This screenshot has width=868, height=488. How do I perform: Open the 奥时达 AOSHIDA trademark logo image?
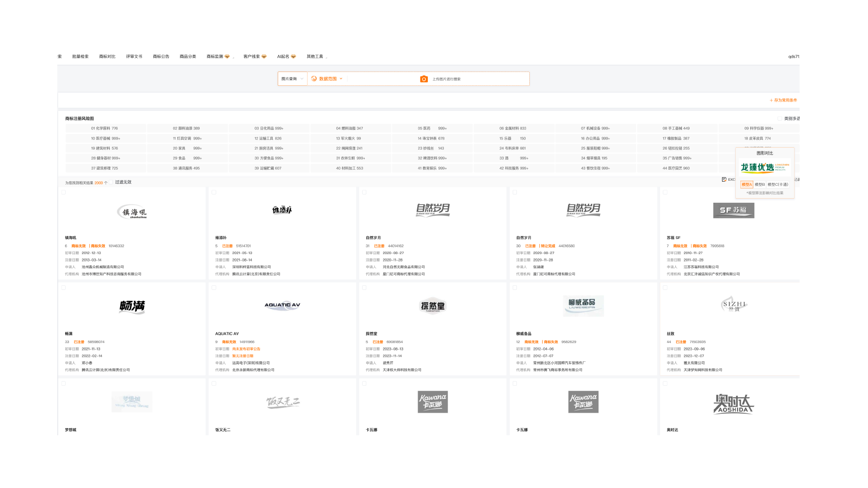[x=734, y=404]
